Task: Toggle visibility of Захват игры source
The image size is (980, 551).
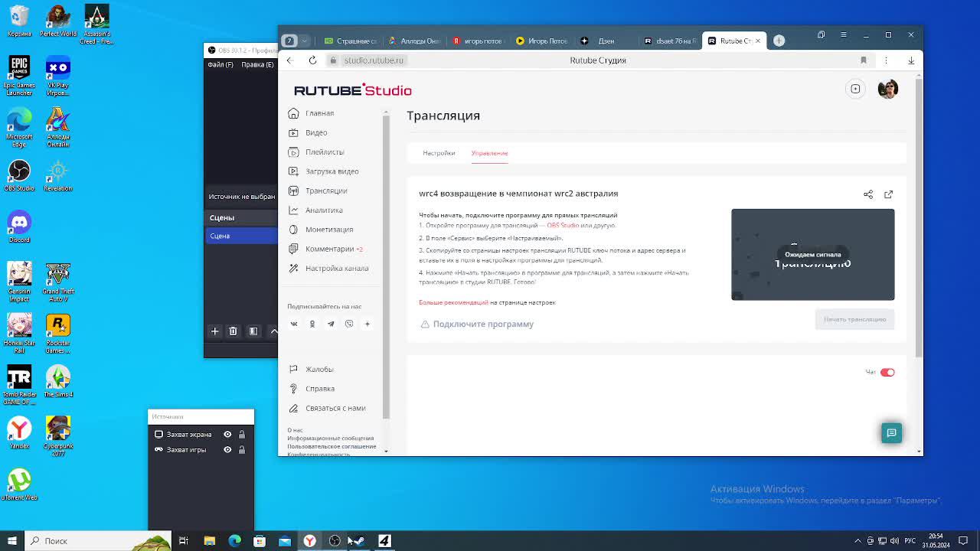Action: pos(227,449)
